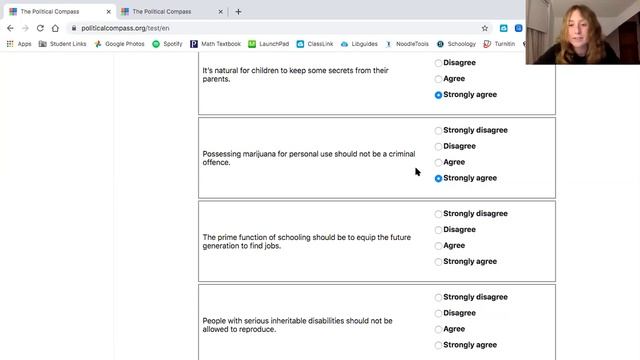Screen dimensions: 640x360
Task: Click the children keeping secrets statement text
Action: pyautogui.click(x=296, y=75)
